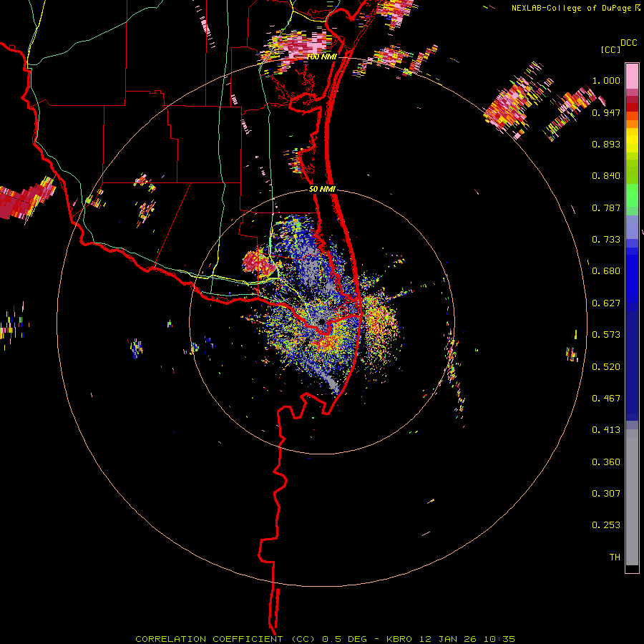Click the 0.573 color scale label

[x=606, y=335]
